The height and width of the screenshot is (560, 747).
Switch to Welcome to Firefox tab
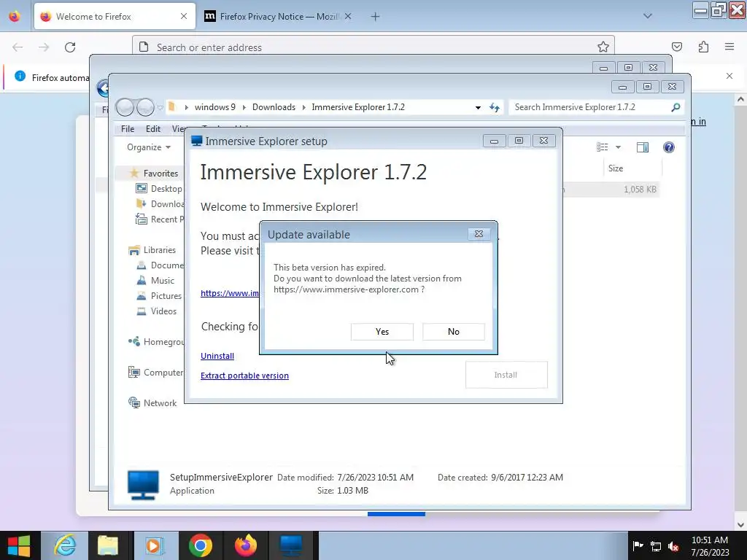pyautogui.click(x=115, y=16)
